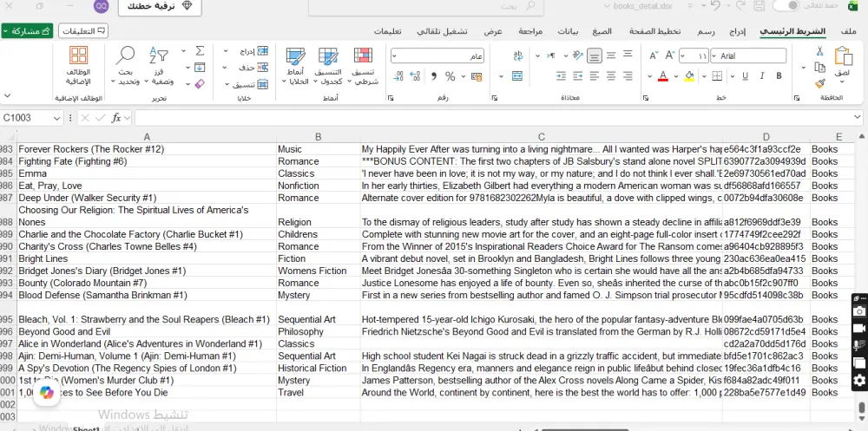Open the Paste options arrow below لصق
This screenshot has width=868, height=431.
tap(843, 82)
